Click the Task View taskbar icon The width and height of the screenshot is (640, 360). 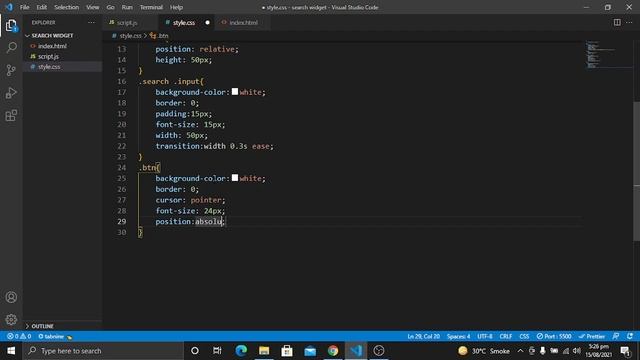tap(217, 351)
